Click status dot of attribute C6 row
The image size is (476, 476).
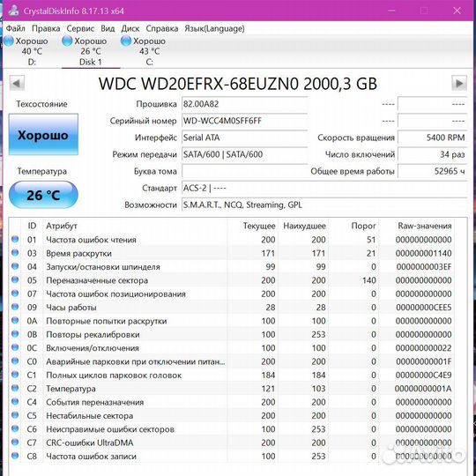[x=15, y=428]
